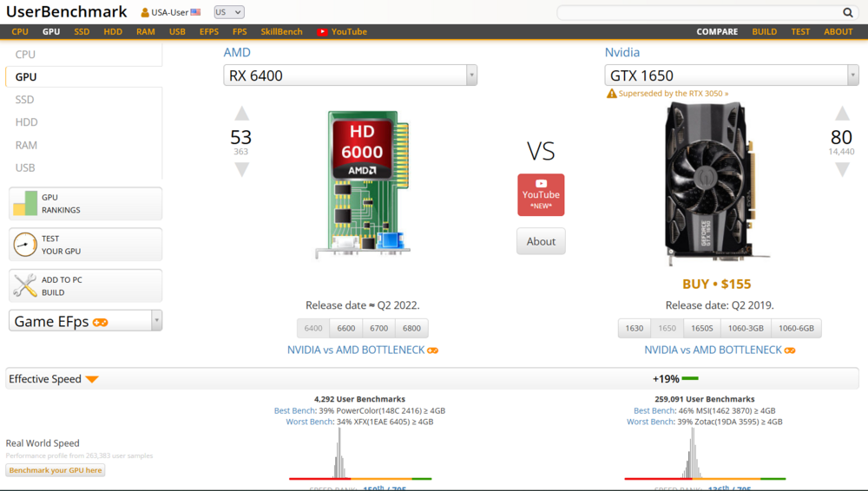Open the RX 6400 model dropdown
The width and height of the screenshot is (868, 491).
pos(350,75)
